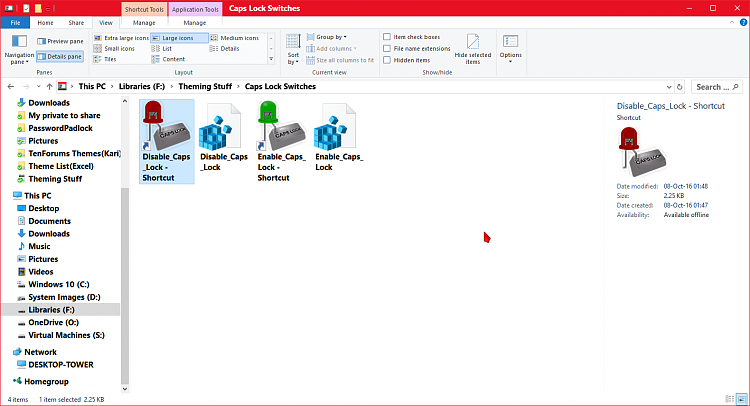The image size is (750, 406).
Task: Click the Sort by icon
Action: click(x=293, y=47)
